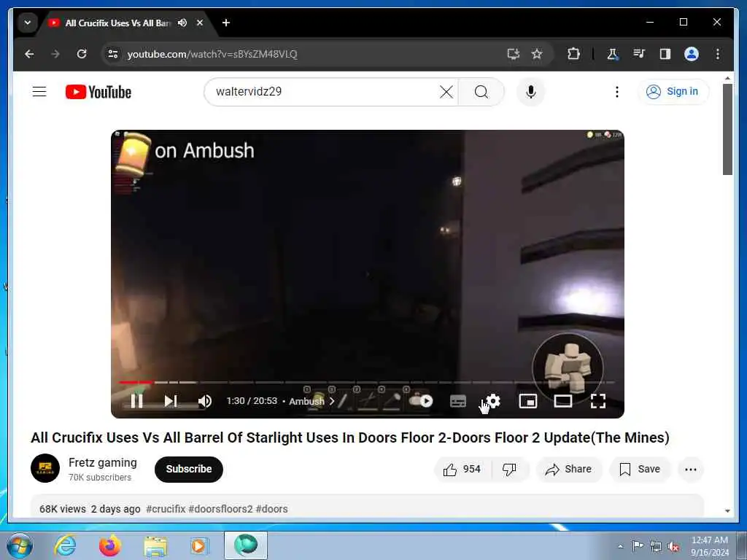Open browser extensions puzzle icon
The height and width of the screenshot is (560, 747).
point(573,54)
